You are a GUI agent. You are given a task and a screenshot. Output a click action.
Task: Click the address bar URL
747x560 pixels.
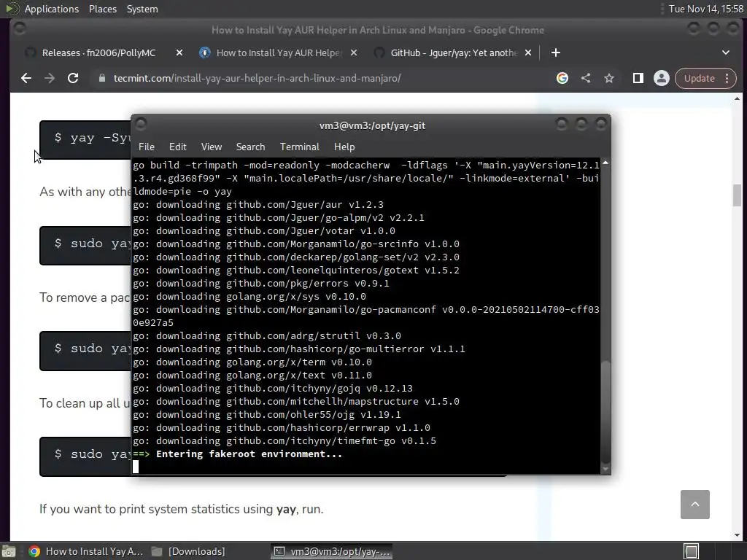(x=257, y=78)
